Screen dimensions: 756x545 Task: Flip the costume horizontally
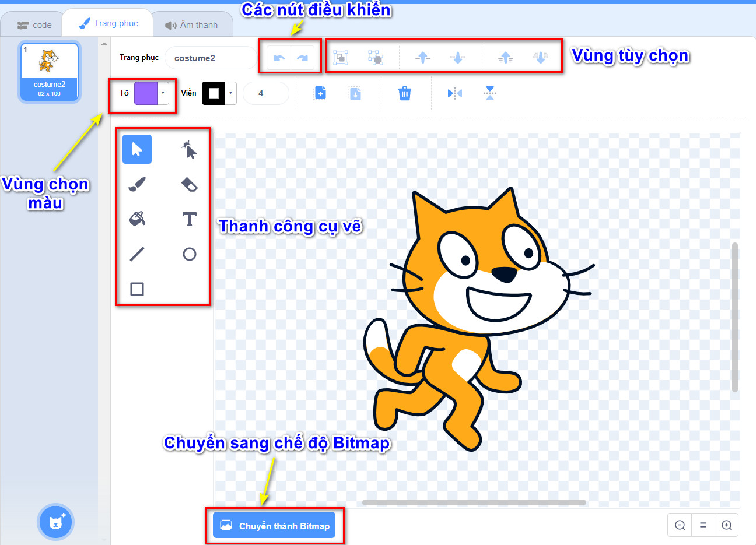coord(455,93)
